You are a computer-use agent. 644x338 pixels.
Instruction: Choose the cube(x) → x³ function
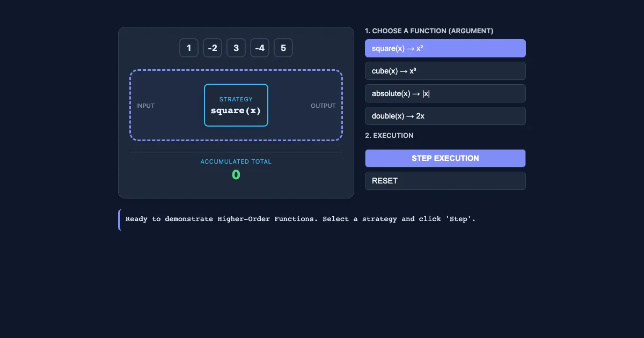click(445, 71)
